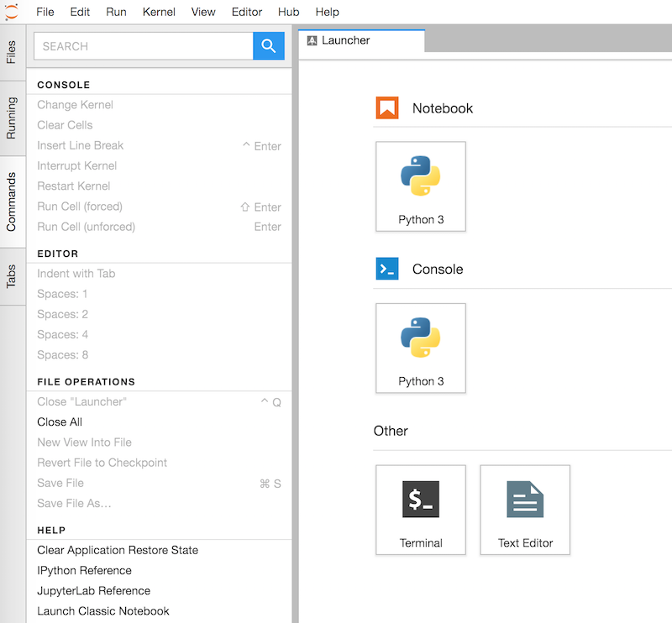Viewport: 672px width, 623px height.
Task: Open a Python 3 Console
Action: click(x=421, y=348)
